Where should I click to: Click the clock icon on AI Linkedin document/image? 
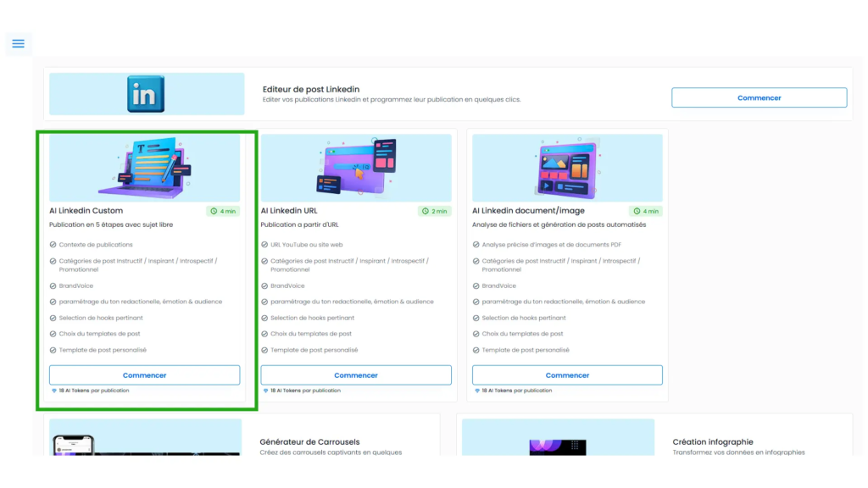[637, 211]
